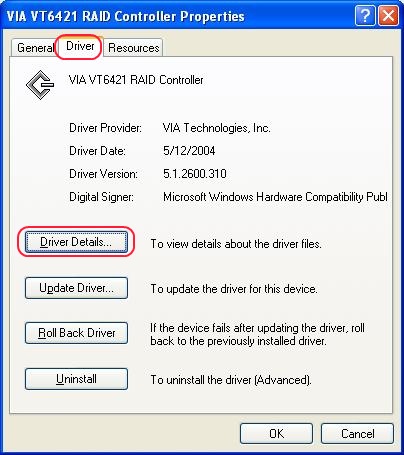Screen dimensions: 404x455
Task: Confirm the dialog with OK
Action: [x=276, y=434]
